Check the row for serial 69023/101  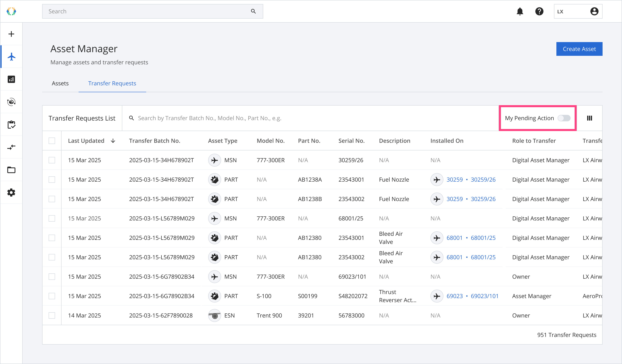[x=52, y=276]
